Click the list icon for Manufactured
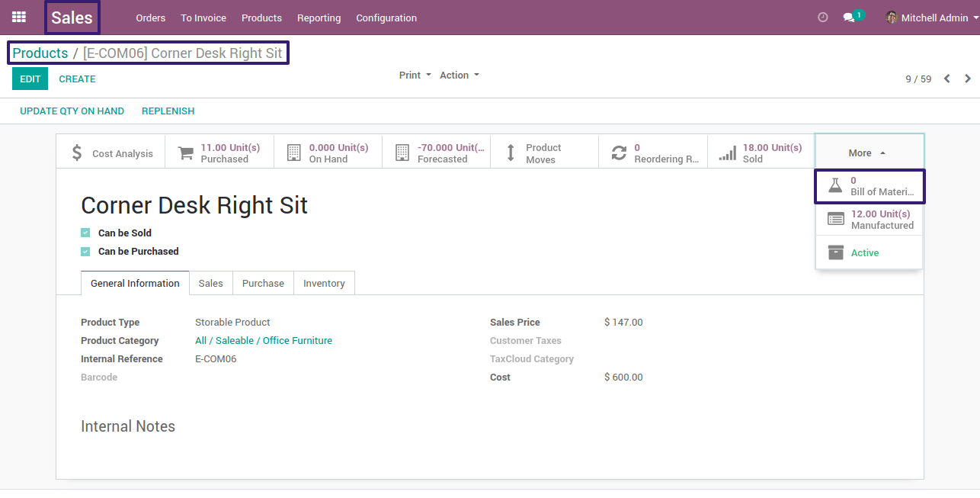This screenshot has height=498, width=980. point(836,220)
